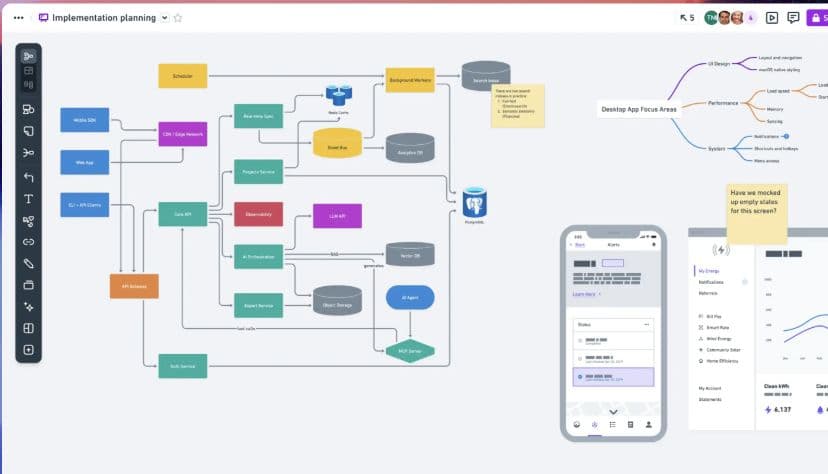
Task: Open the extra collaborators avatar showing 4
Action: click(x=750, y=18)
